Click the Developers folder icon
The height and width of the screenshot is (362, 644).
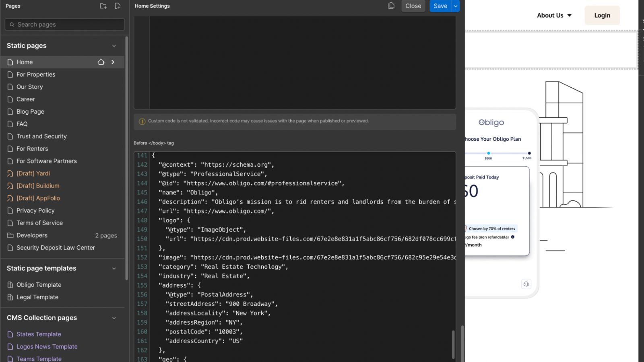coord(10,235)
